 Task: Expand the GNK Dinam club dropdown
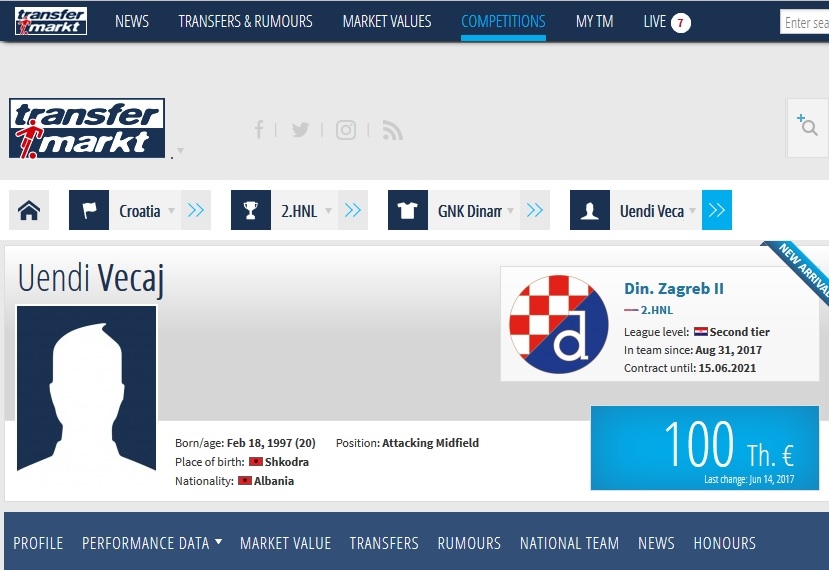pyautogui.click(x=510, y=210)
